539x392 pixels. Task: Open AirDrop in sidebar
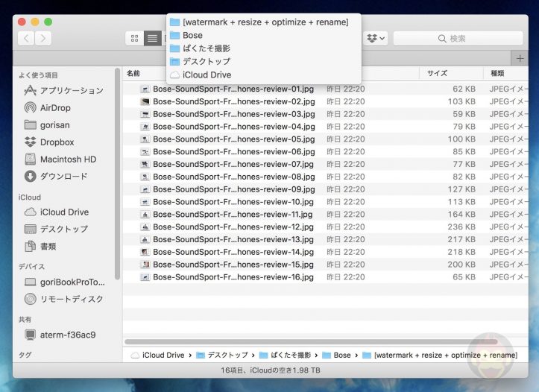tap(48, 107)
